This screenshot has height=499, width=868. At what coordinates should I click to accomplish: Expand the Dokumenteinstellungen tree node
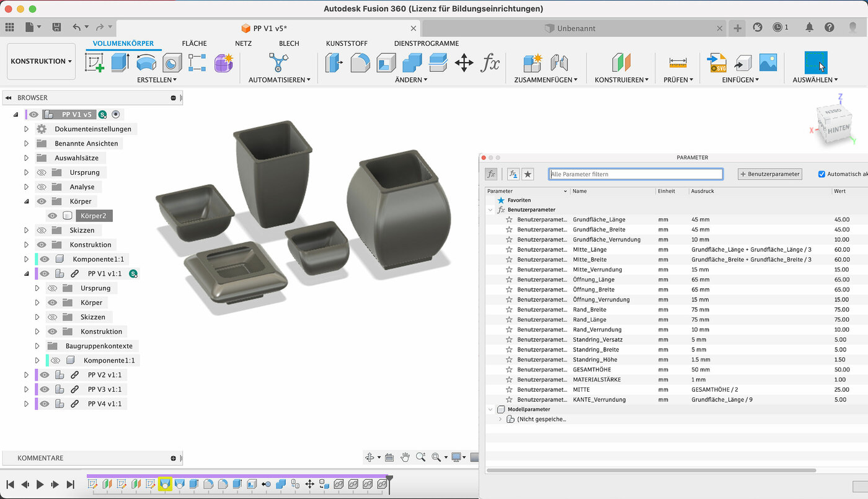[x=26, y=129]
